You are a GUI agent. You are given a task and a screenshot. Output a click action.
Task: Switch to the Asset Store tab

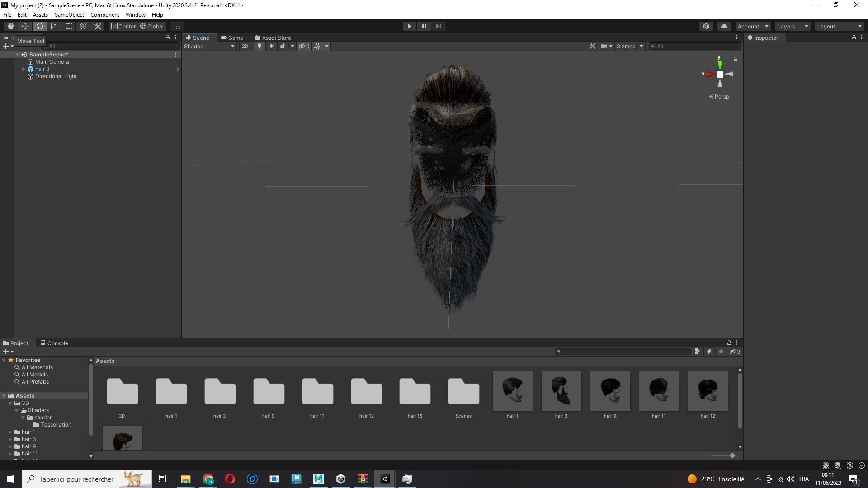point(273,38)
